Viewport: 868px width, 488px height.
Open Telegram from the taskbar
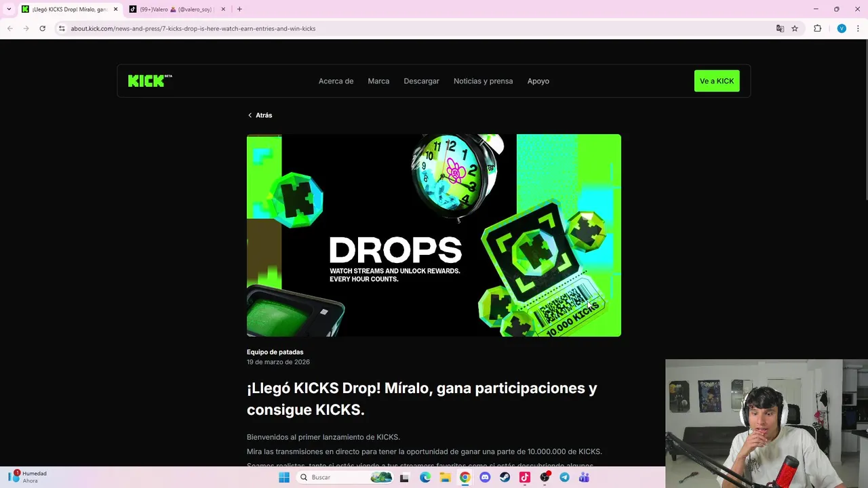coord(564,477)
